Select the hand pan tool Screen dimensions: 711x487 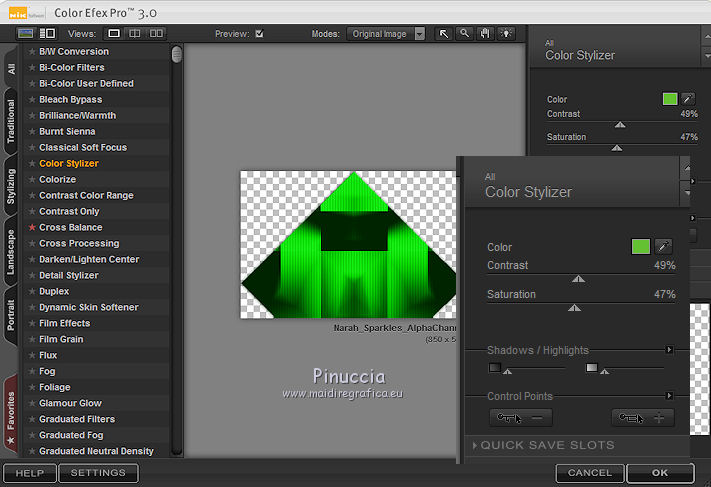(x=484, y=33)
